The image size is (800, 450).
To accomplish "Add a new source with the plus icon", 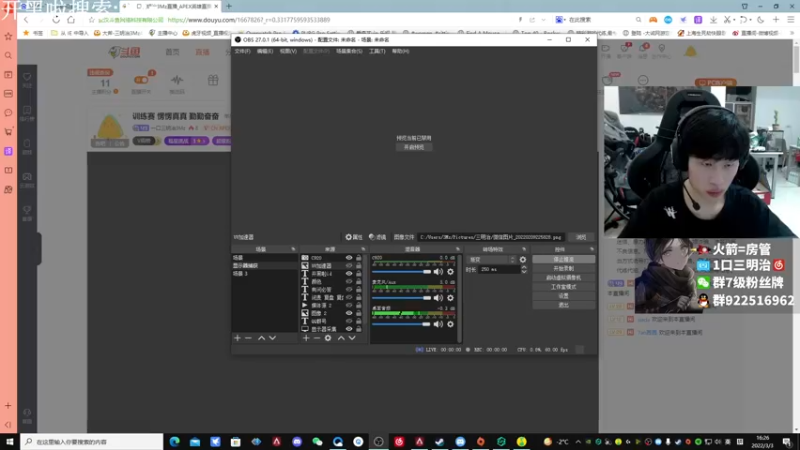I will point(306,338).
